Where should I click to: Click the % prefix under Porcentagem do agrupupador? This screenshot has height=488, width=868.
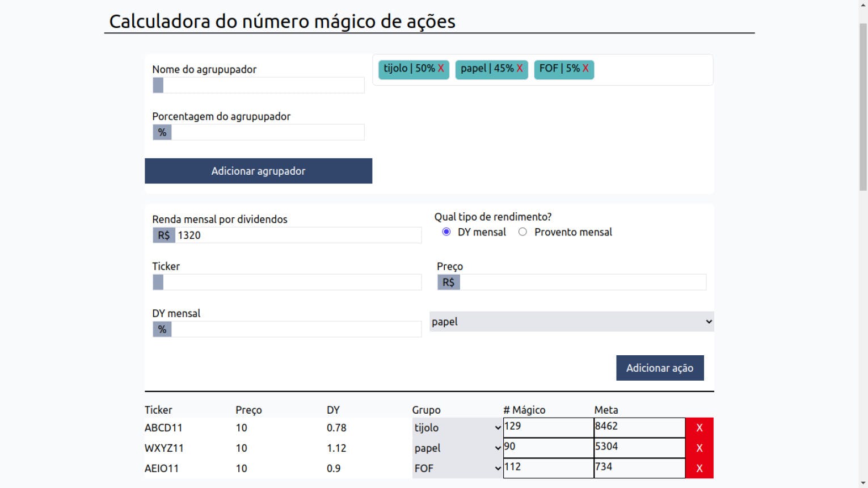click(162, 132)
